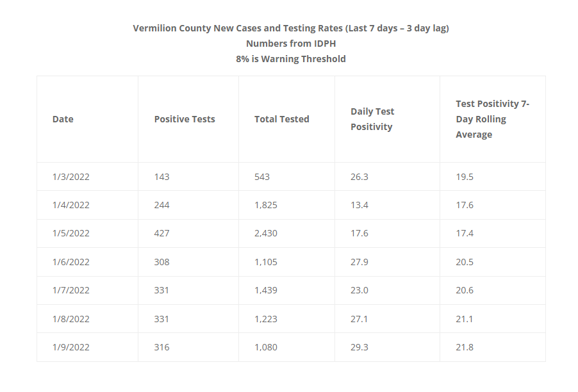Click the 21.8 rolling average value

pyautogui.click(x=465, y=347)
